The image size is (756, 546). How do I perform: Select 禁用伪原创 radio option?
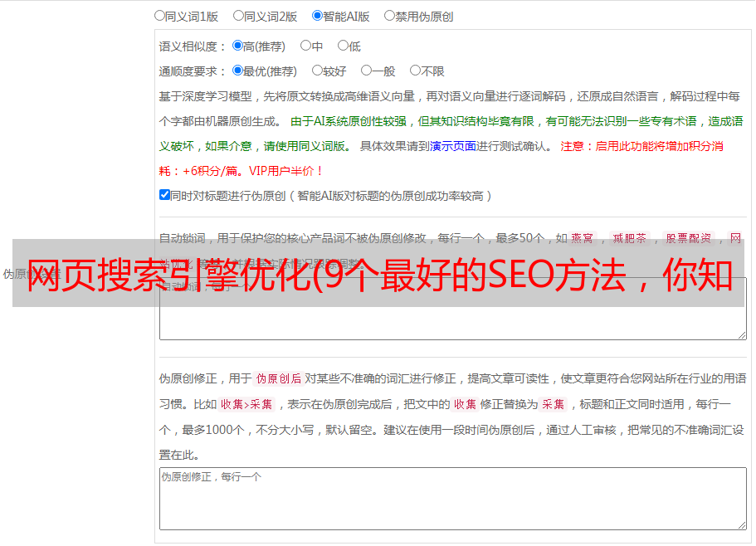pyautogui.click(x=389, y=16)
